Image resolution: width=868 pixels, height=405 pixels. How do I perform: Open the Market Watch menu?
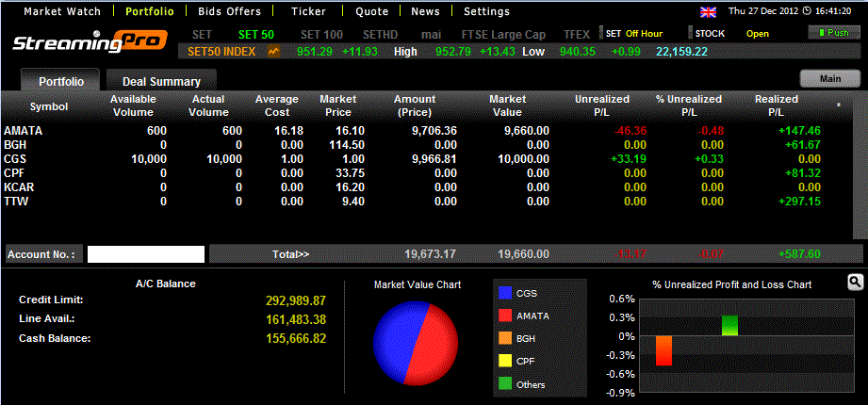coord(62,12)
